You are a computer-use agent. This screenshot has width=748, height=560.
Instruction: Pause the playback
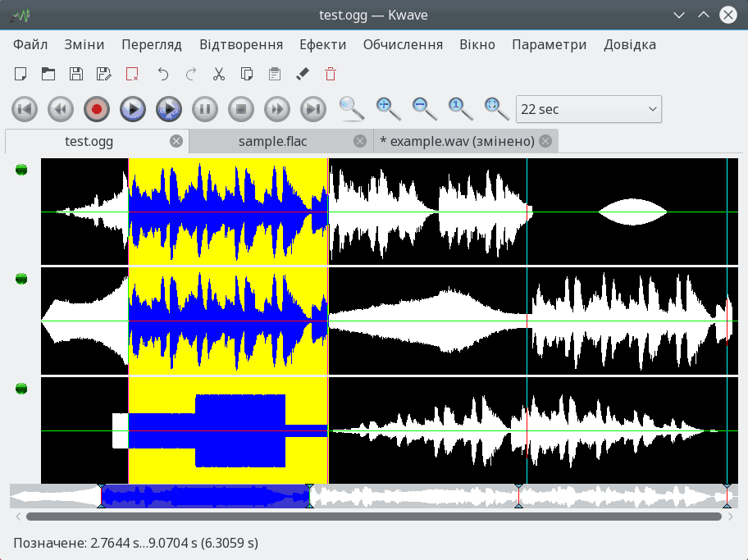pyautogui.click(x=205, y=109)
